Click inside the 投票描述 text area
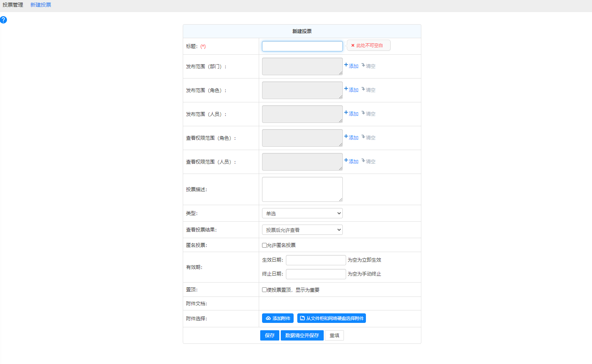 tap(302, 189)
